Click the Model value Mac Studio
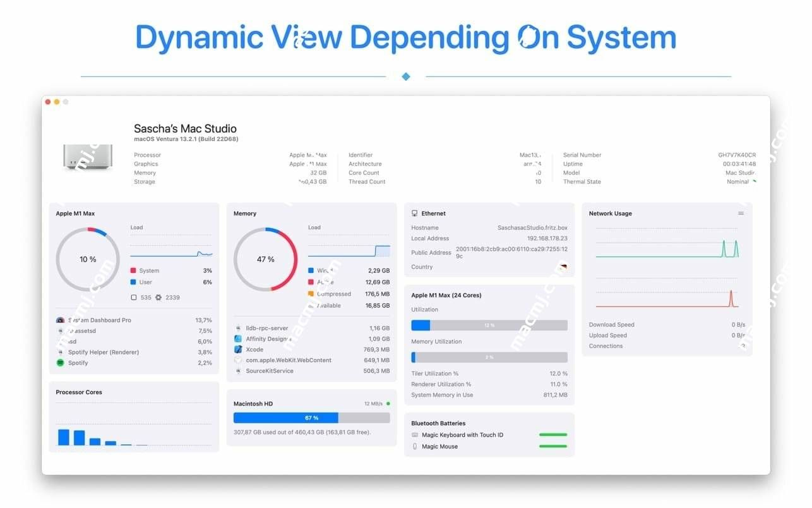 (x=740, y=173)
